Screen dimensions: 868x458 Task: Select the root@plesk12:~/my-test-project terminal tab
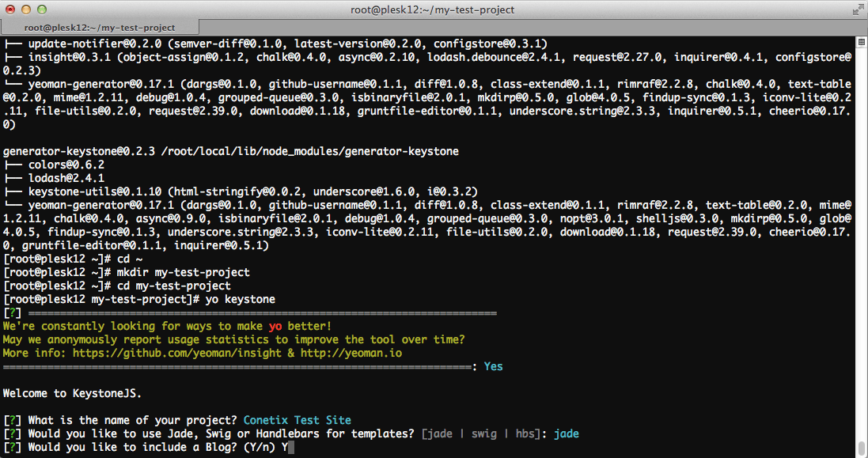(x=100, y=28)
